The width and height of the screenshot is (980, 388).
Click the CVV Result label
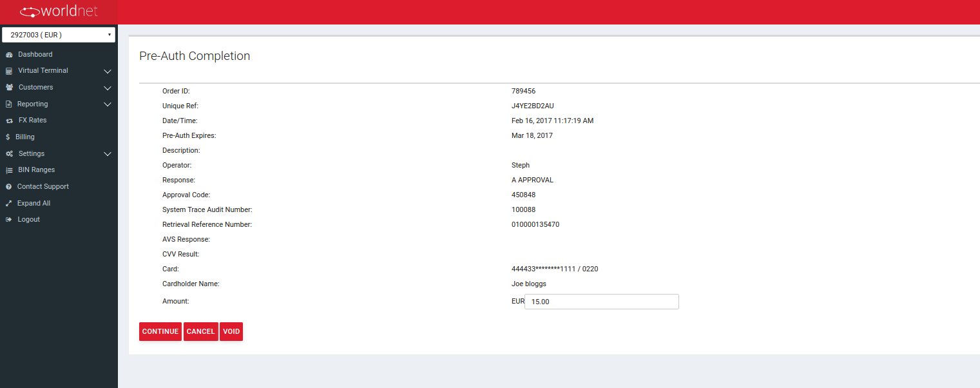[180, 254]
